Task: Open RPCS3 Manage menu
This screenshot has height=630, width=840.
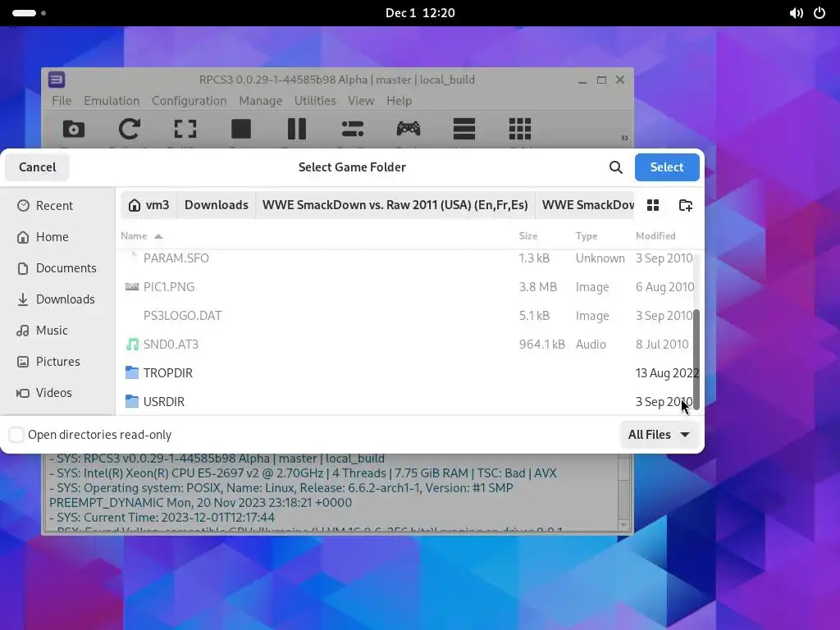Action: click(x=260, y=101)
